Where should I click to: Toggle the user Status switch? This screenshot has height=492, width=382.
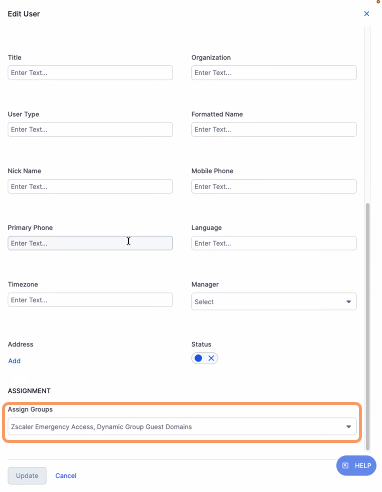205,358
